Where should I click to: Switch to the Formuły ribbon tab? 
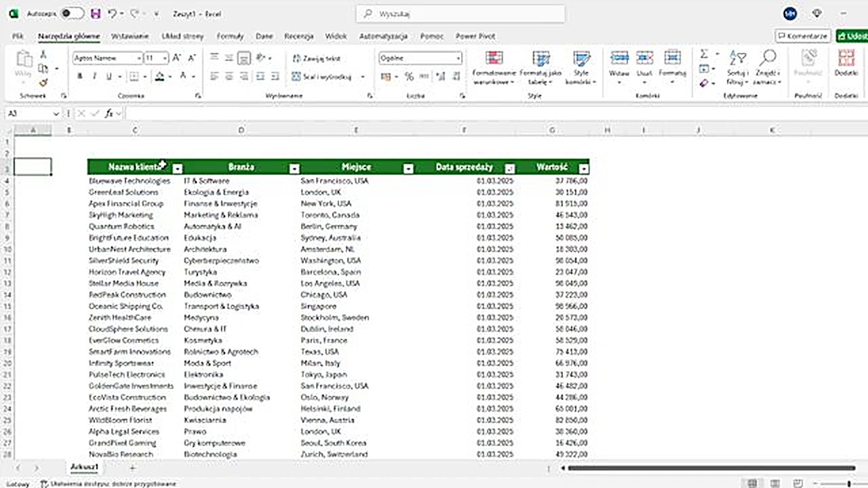(230, 36)
